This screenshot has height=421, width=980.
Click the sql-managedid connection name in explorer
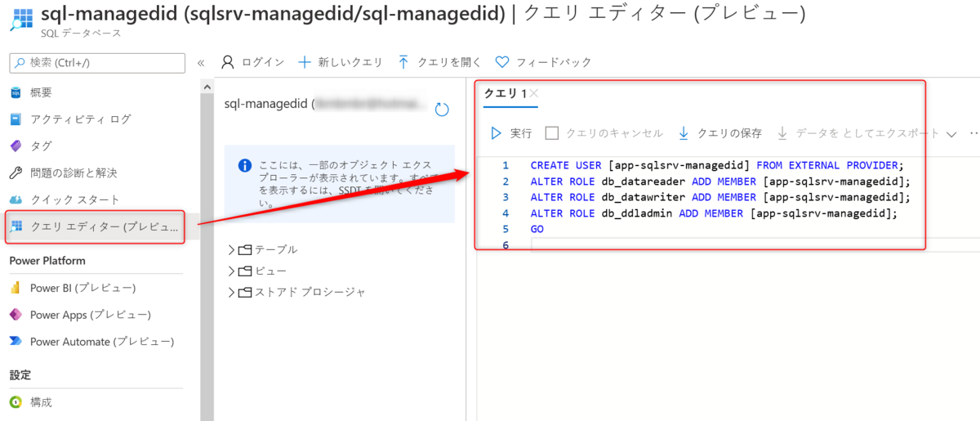pyautogui.click(x=327, y=105)
